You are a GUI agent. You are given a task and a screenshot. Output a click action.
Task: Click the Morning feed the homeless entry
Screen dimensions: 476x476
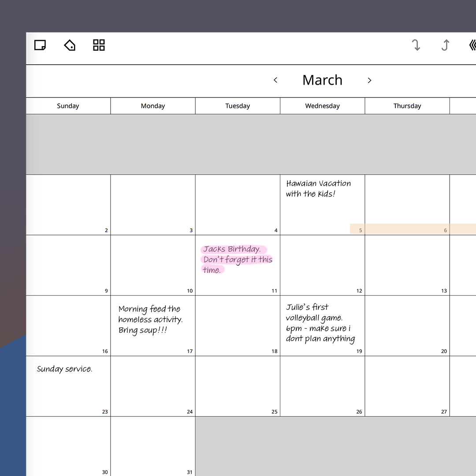[150, 320]
